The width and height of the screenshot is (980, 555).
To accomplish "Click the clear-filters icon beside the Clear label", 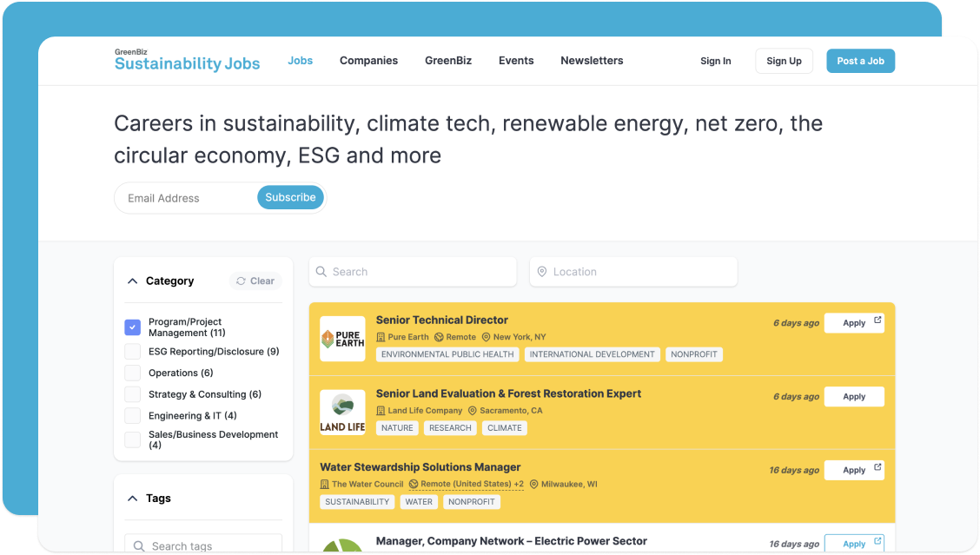I will point(241,281).
